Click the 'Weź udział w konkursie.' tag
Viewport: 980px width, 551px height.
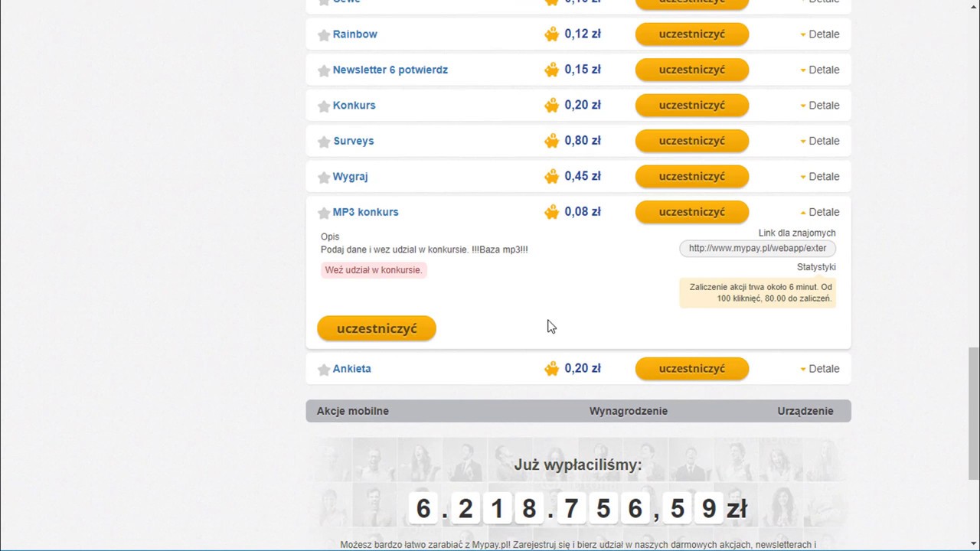[374, 270]
